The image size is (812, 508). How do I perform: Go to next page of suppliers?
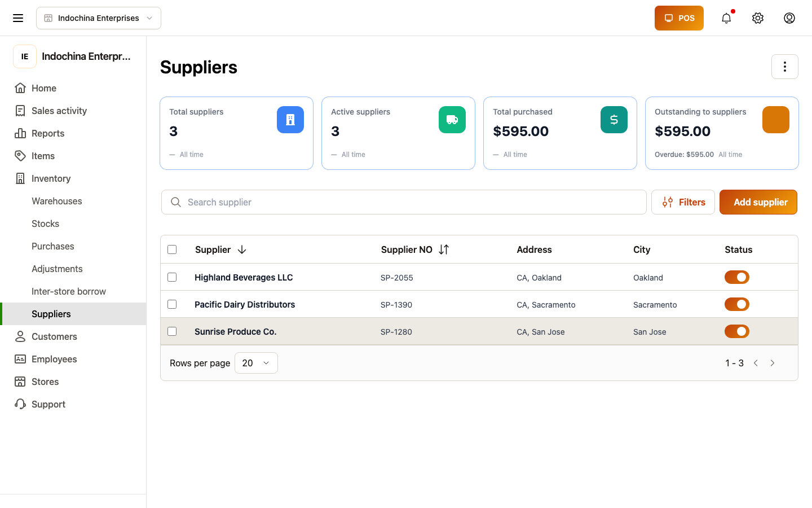[773, 363]
